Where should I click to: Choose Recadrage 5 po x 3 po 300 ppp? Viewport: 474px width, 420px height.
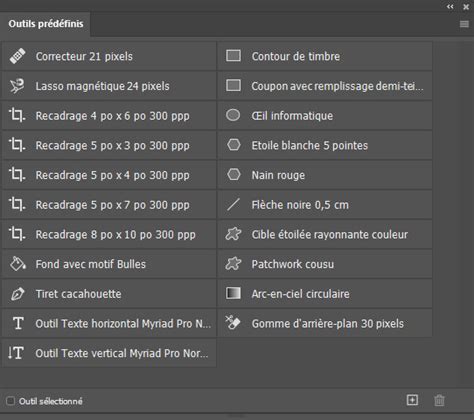(109, 145)
